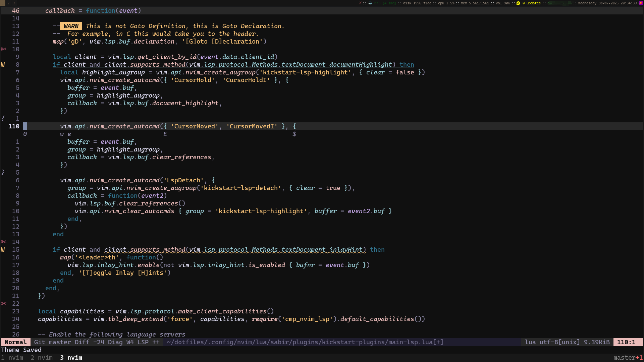The width and height of the screenshot is (644, 362).
Task: Click the orange WARN comment badge
Action: 71,26
